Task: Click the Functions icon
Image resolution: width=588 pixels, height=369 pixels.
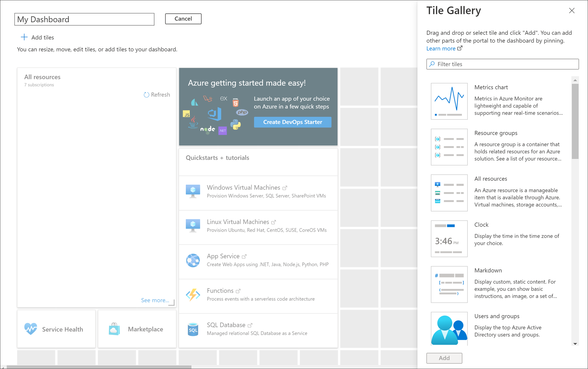Action: pos(193,294)
